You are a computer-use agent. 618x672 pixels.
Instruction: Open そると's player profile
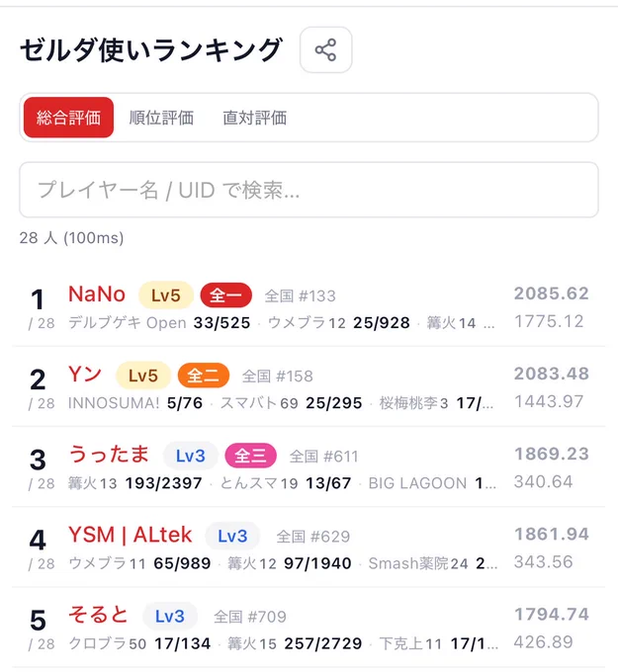pyautogui.click(x=98, y=615)
